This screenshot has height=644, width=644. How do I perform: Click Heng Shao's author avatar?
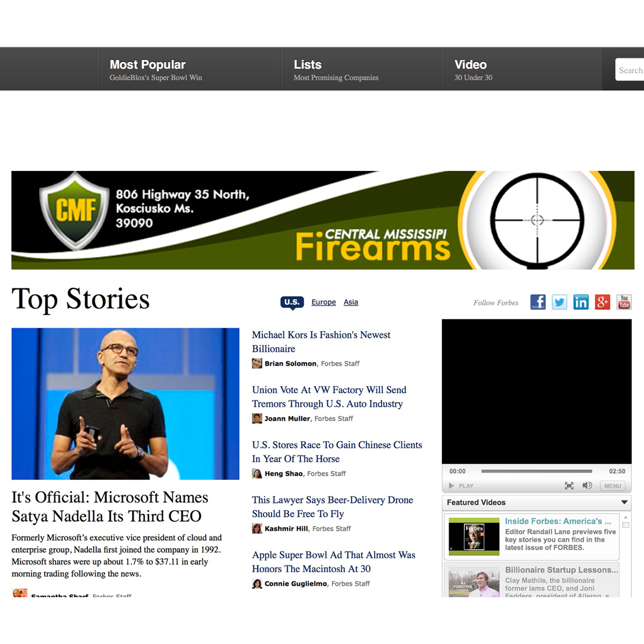click(257, 474)
